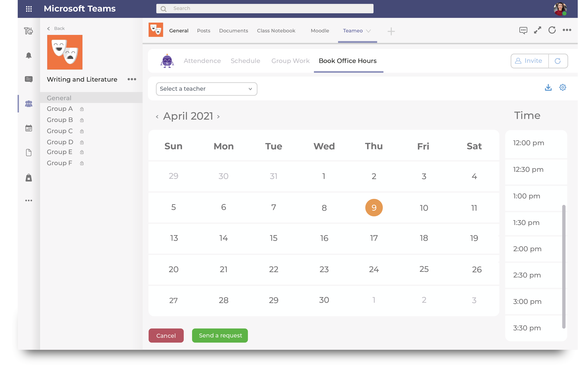Expand the Select a teacher dropdown
This screenshot has width=588, height=377.
coord(207,89)
